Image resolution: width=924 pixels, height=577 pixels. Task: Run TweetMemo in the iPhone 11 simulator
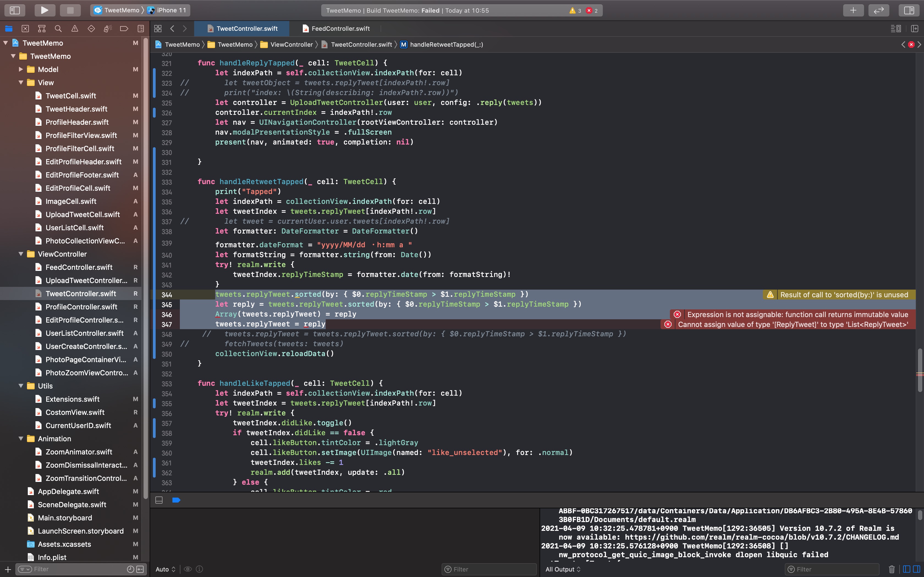[45, 10]
